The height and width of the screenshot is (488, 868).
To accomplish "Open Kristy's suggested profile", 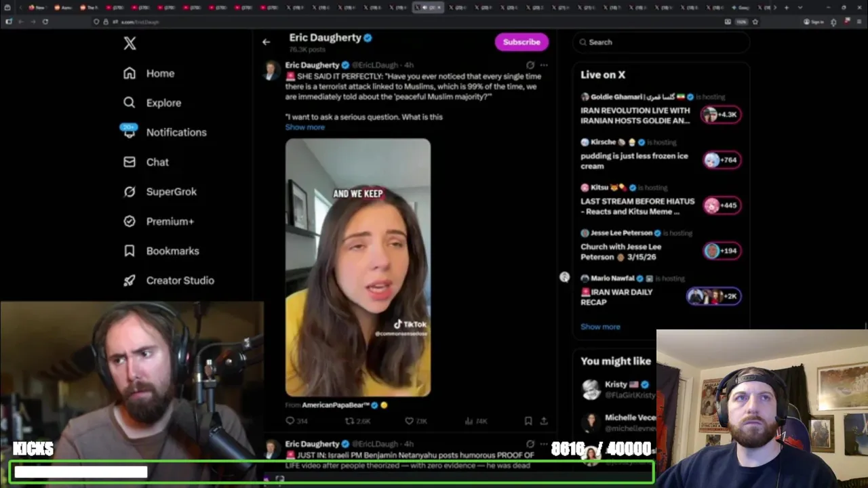I will click(618, 390).
